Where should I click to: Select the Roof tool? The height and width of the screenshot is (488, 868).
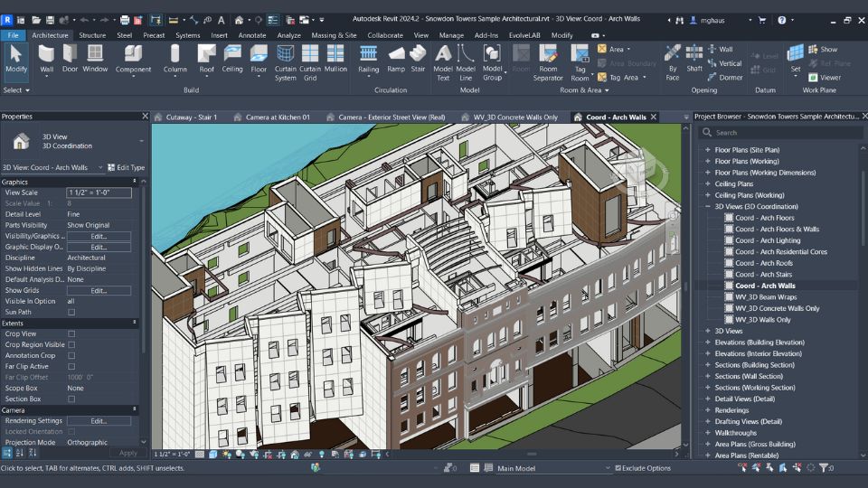tap(206, 59)
